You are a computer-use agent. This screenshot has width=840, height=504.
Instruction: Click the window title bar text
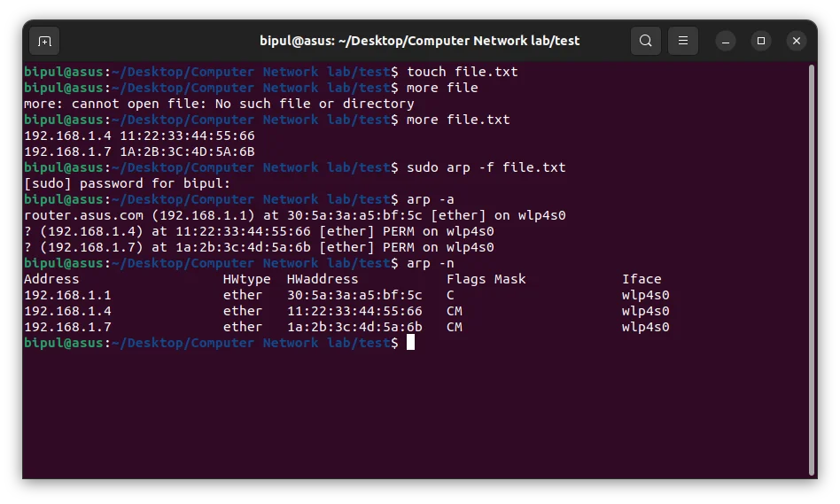pyautogui.click(x=420, y=41)
